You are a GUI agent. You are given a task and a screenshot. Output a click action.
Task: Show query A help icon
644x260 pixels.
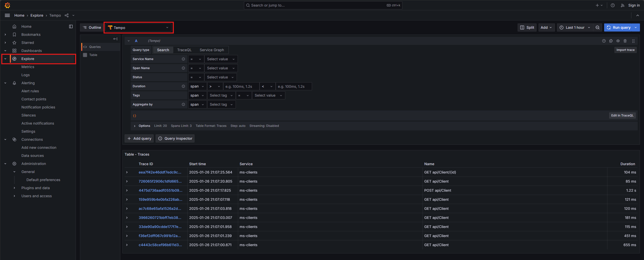coord(604,41)
